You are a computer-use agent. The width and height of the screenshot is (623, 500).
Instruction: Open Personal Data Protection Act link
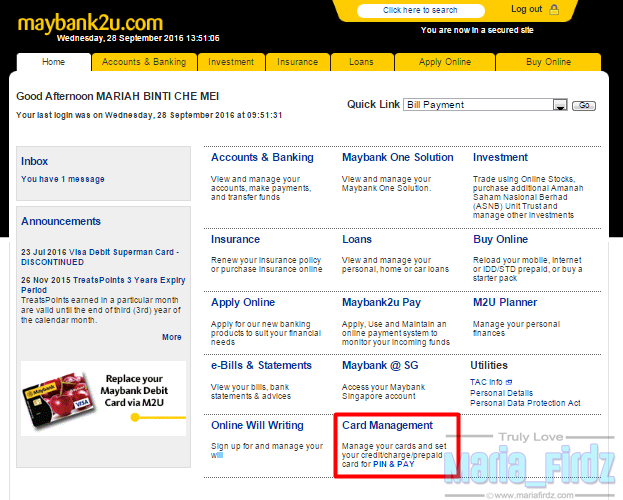click(x=525, y=403)
